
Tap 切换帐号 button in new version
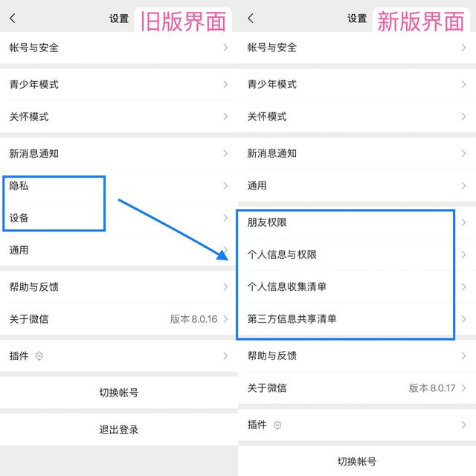coord(357,461)
